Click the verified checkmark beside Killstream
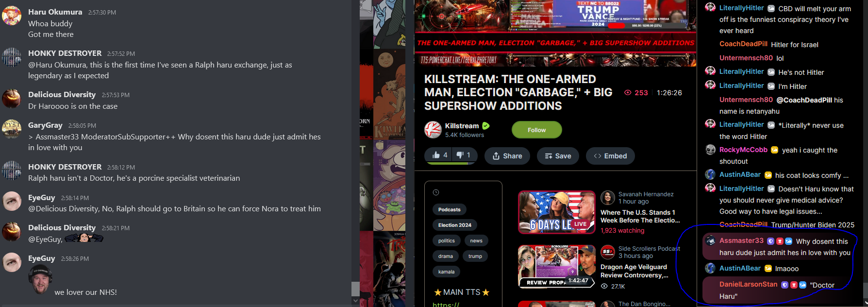This screenshot has height=307, width=868. pos(486,126)
